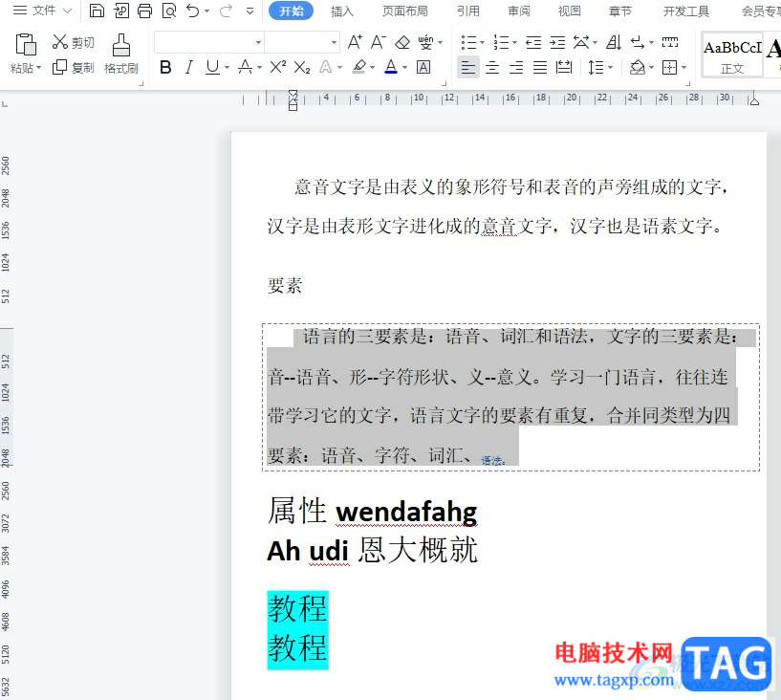Cut selection with the 剪切 scissors button
This screenshot has height=700, width=781.
coord(74,42)
